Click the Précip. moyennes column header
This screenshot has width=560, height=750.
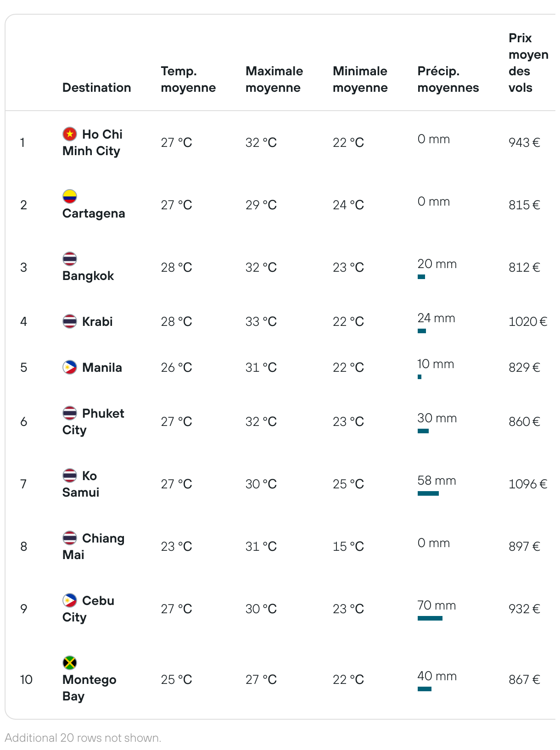click(x=448, y=79)
